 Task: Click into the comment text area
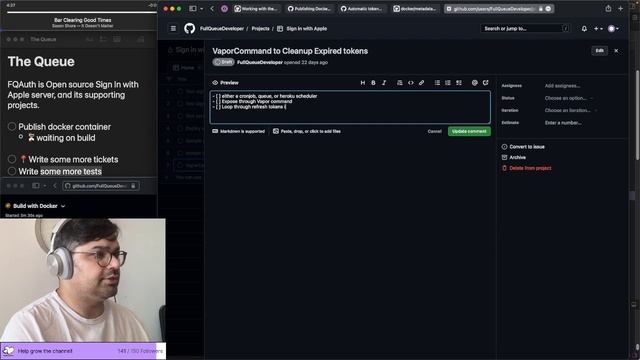[x=350, y=107]
